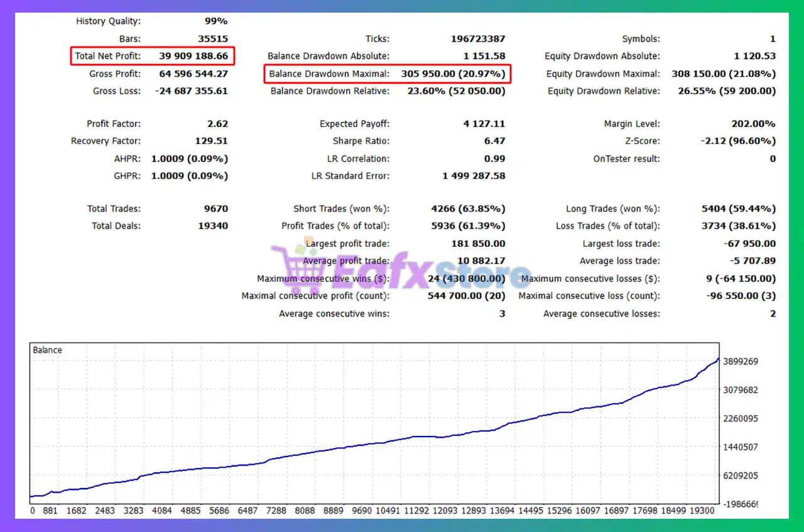Click the Equity Drawdown Maximal value
804x532 pixels.
(724, 73)
